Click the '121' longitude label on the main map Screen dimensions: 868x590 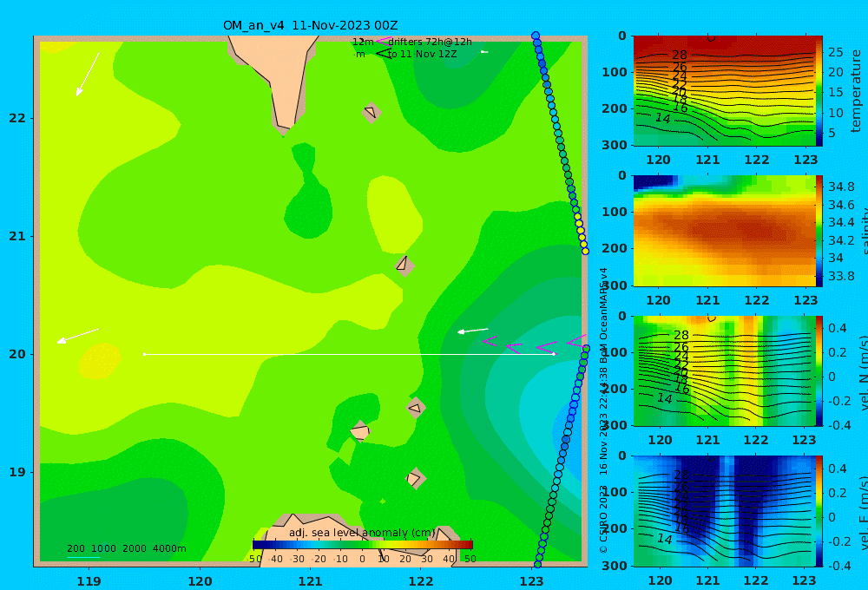pos(310,581)
